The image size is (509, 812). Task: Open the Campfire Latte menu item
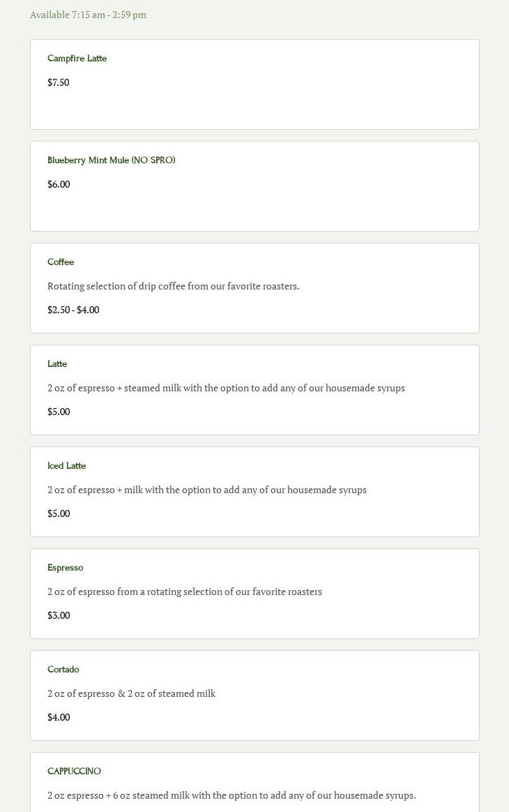(77, 59)
